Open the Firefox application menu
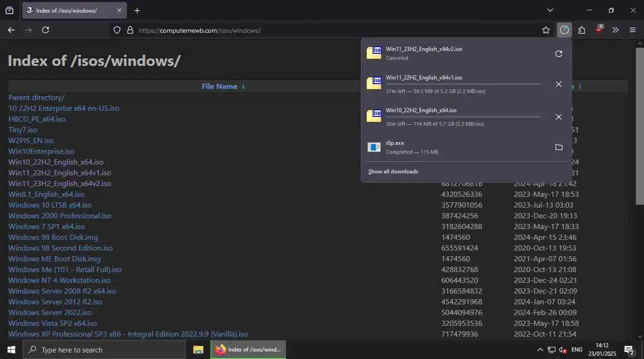 pyautogui.click(x=633, y=30)
